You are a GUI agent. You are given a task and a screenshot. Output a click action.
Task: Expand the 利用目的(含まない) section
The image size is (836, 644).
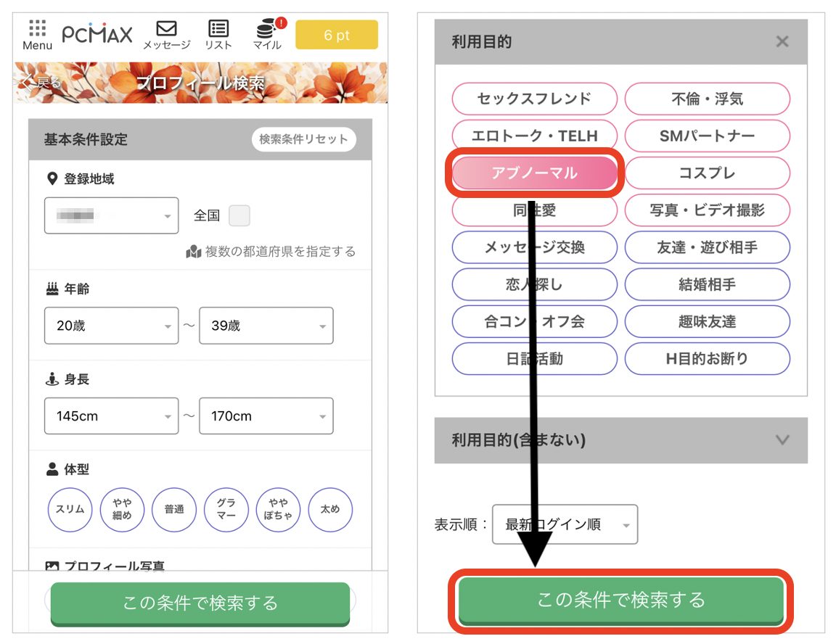[620, 440]
